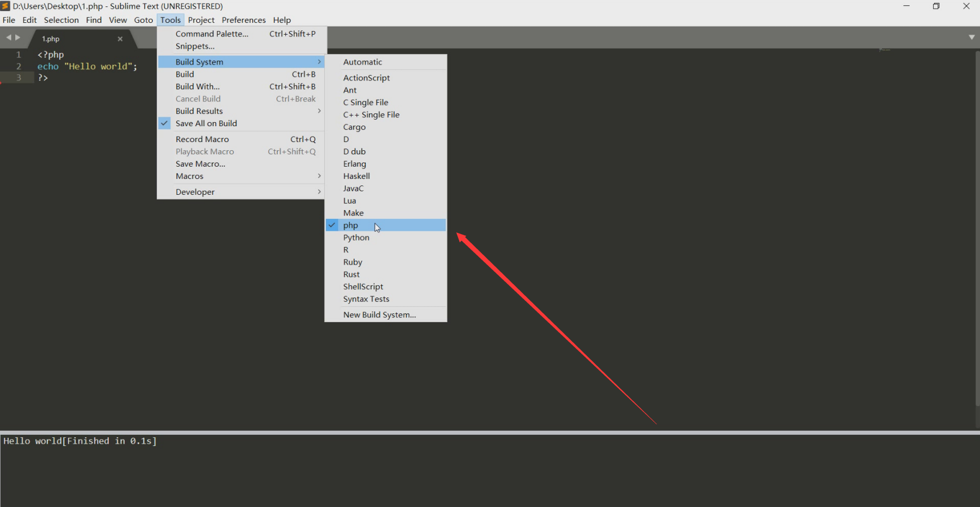Choose Ruby build system
This screenshot has height=507, width=980.
pyautogui.click(x=386, y=262)
